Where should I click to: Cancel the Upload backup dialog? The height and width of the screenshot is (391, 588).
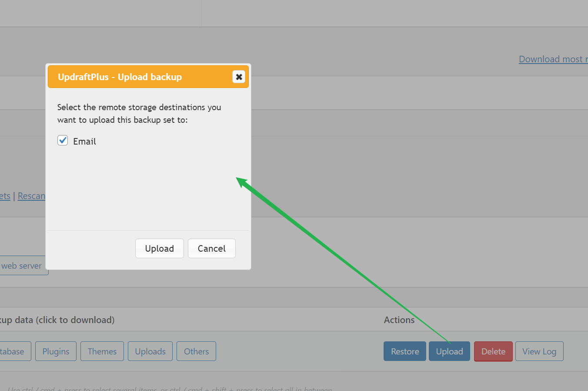click(212, 248)
